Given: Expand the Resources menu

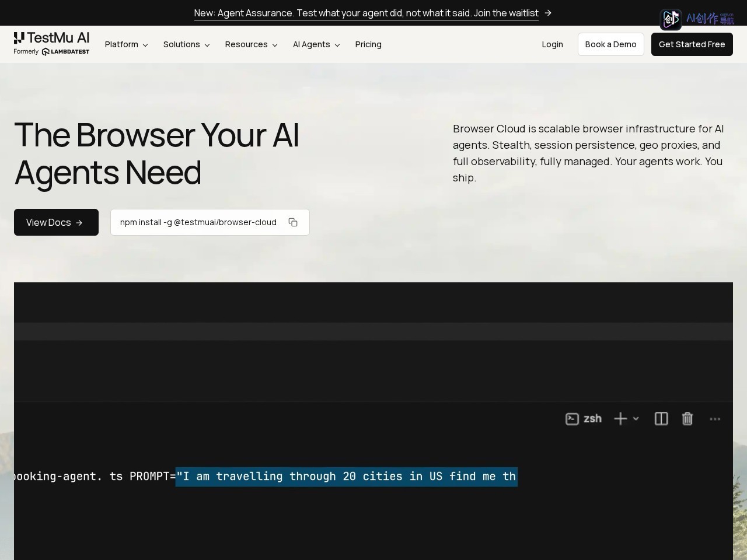Looking at the screenshot, I should [251, 44].
